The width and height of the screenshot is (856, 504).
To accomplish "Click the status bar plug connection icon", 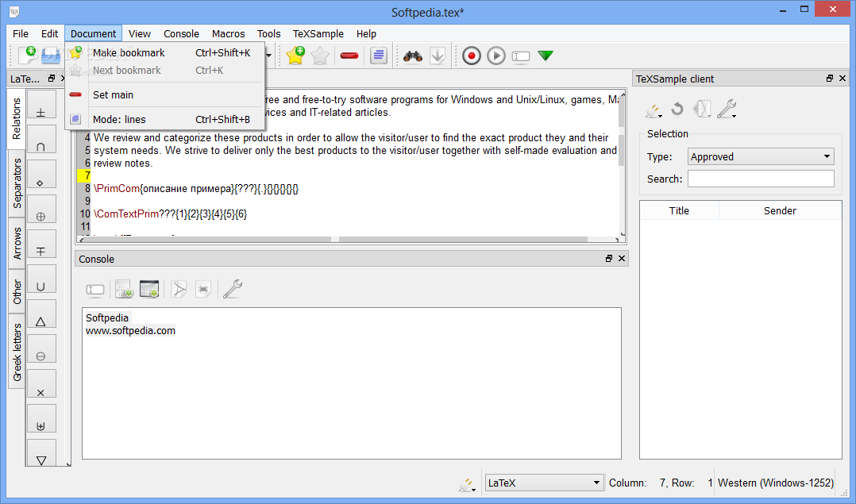I will 467,484.
